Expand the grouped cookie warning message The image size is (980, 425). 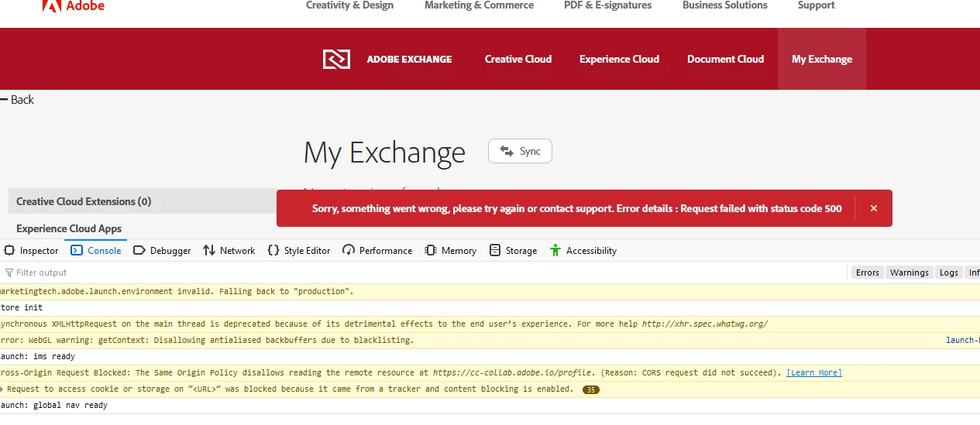click(2, 389)
